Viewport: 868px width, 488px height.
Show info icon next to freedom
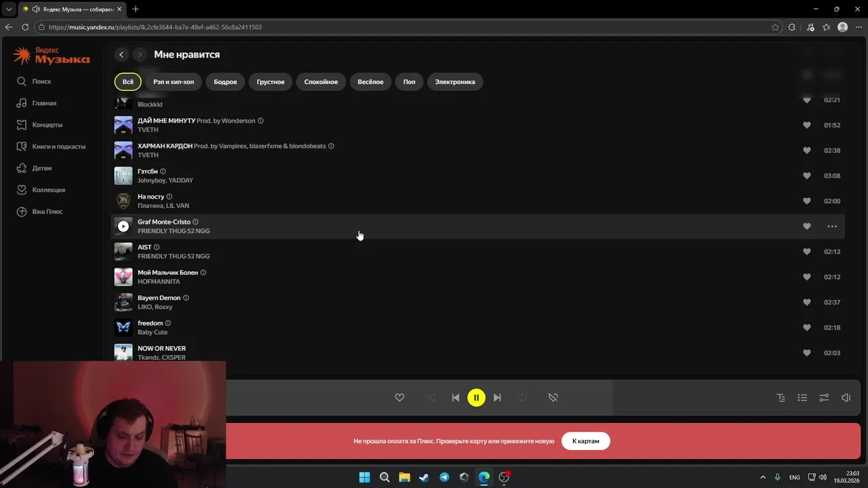click(168, 323)
